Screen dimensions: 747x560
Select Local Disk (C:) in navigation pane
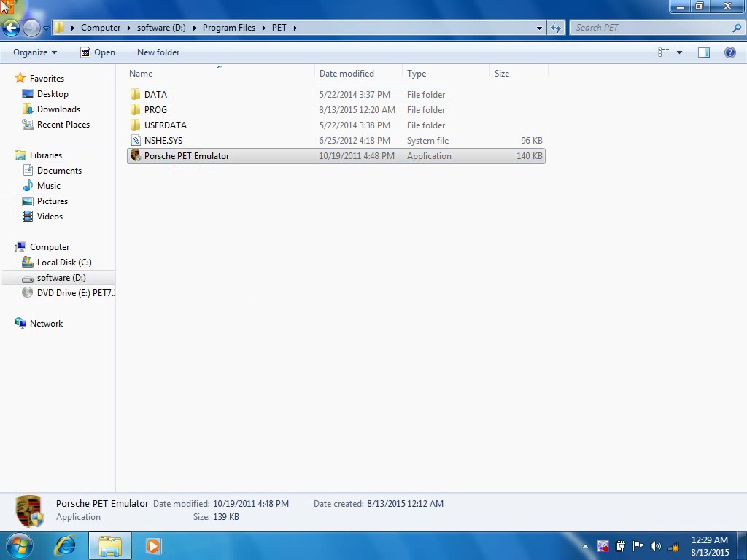(64, 262)
